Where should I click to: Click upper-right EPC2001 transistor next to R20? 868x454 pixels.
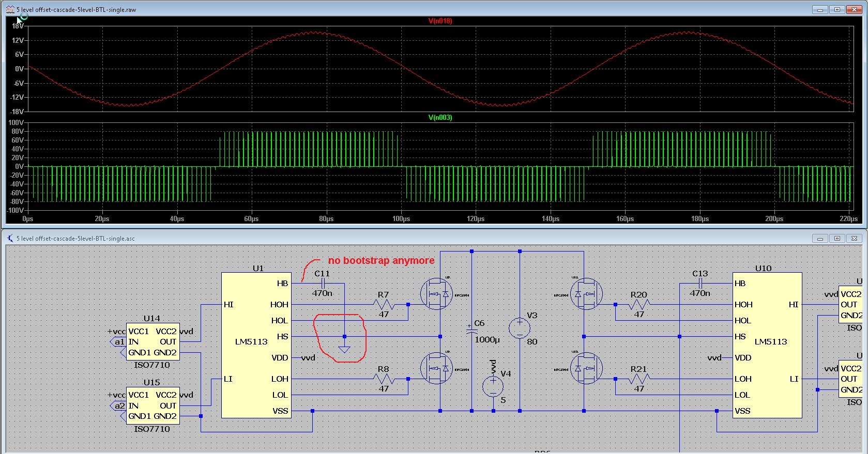point(586,294)
